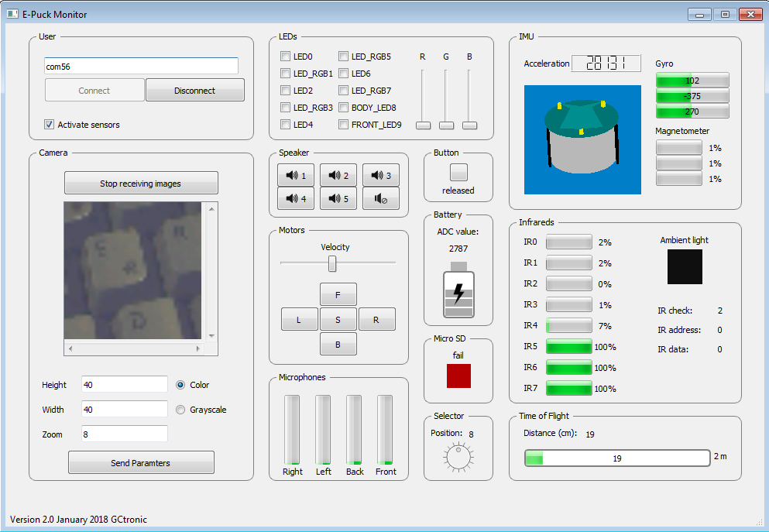The image size is (769, 532).
Task: Click the camera view's scroll-down arrow
Action: point(212,335)
